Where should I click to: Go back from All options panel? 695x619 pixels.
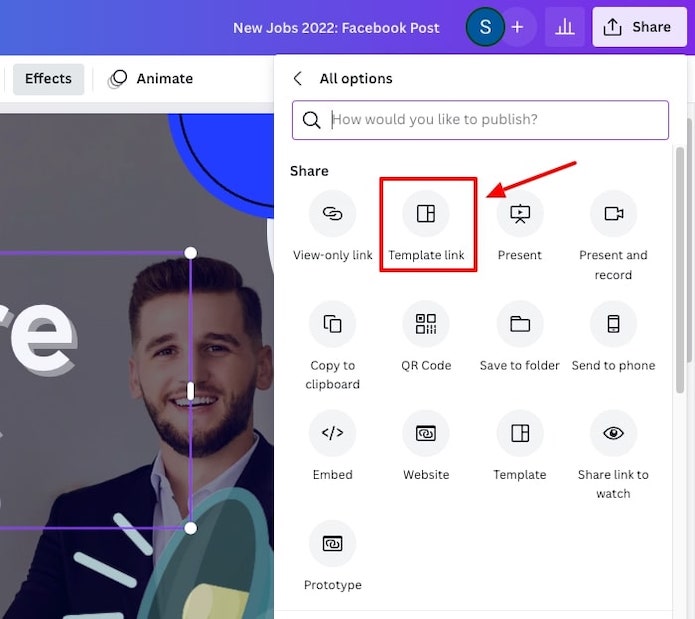point(298,78)
